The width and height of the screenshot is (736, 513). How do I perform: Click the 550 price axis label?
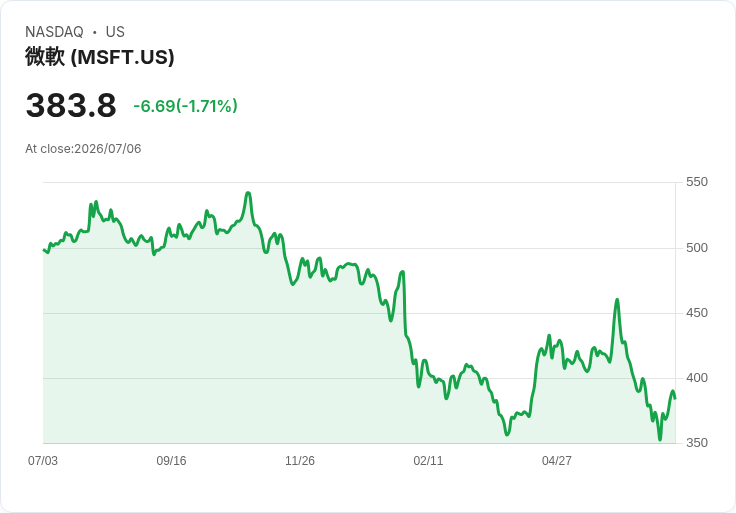pyautogui.click(x=697, y=182)
